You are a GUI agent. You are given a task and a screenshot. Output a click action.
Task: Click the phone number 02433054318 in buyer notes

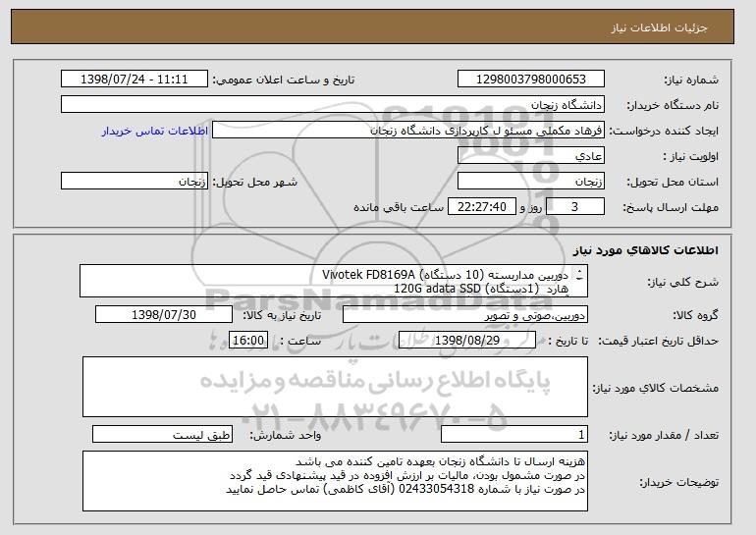click(x=437, y=489)
